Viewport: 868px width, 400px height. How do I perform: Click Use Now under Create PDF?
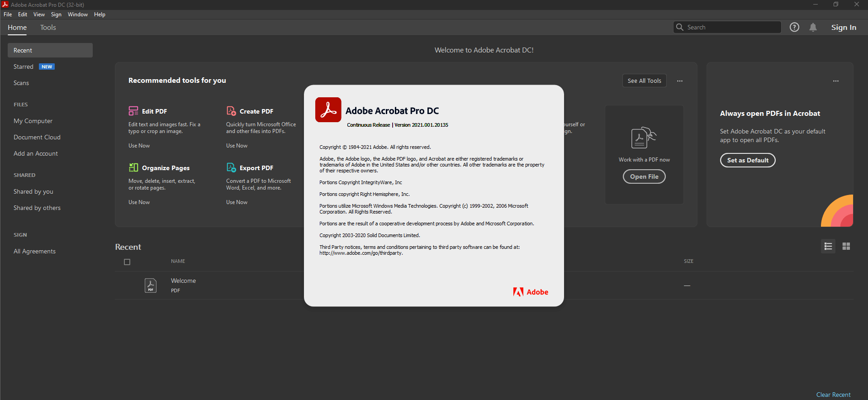click(237, 146)
